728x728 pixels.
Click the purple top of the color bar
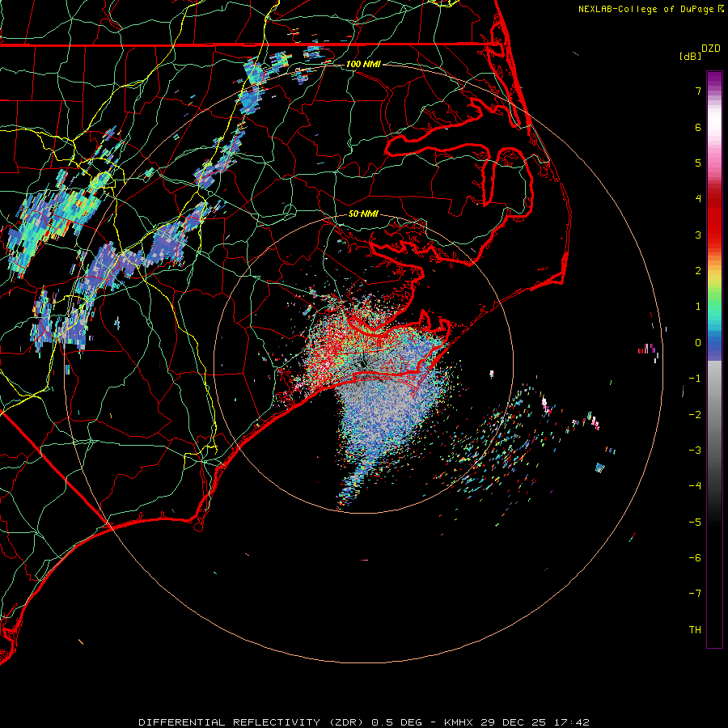[714, 79]
